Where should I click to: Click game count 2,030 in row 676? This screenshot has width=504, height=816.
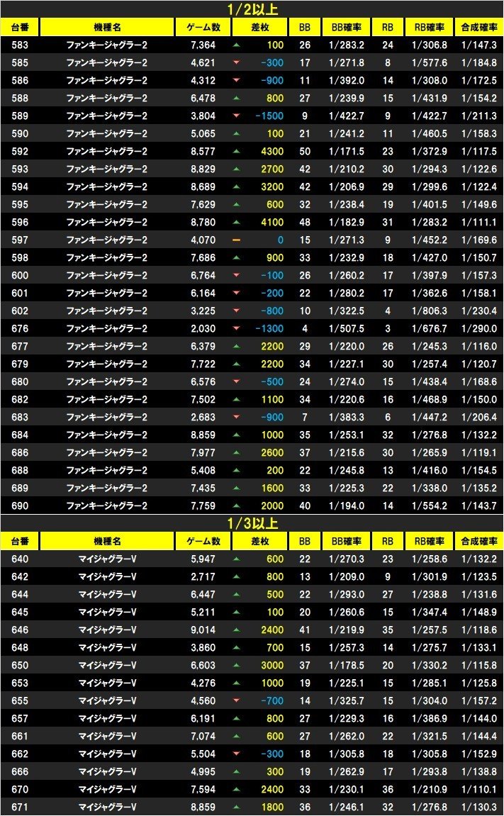pos(203,328)
